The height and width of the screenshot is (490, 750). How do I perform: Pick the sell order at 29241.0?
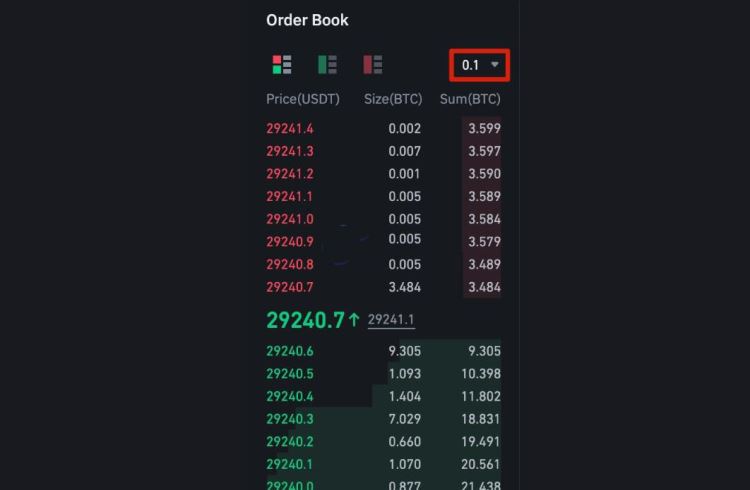(x=290, y=219)
